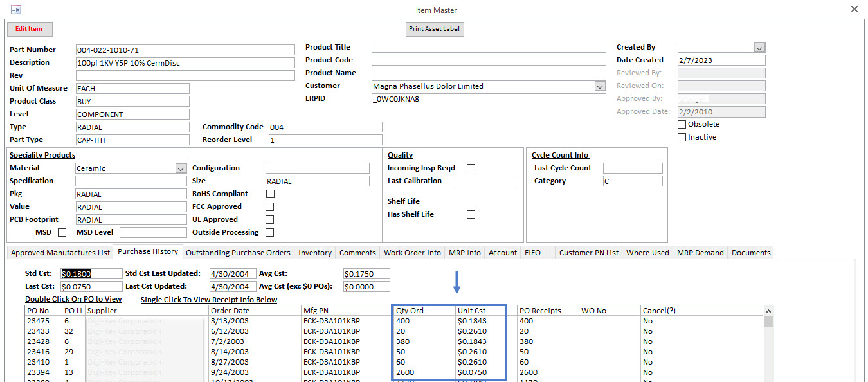Open the Created By dropdown
Screen dimensions: 868x382
759,47
